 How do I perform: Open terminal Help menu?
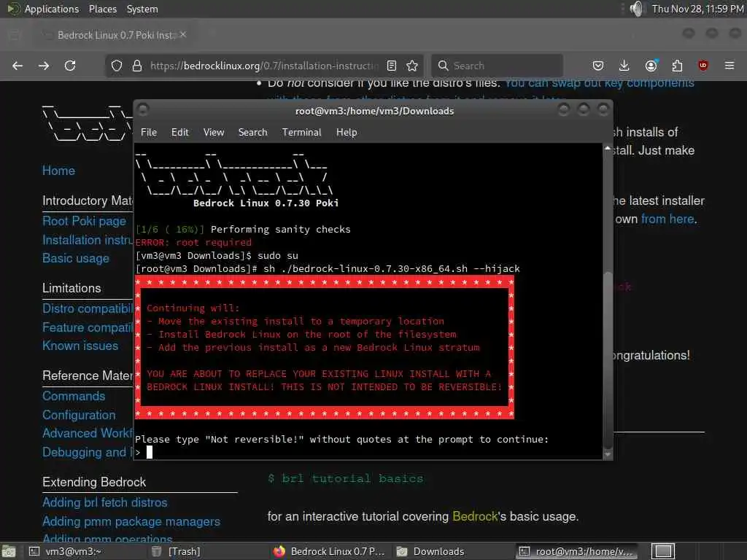tap(347, 133)
